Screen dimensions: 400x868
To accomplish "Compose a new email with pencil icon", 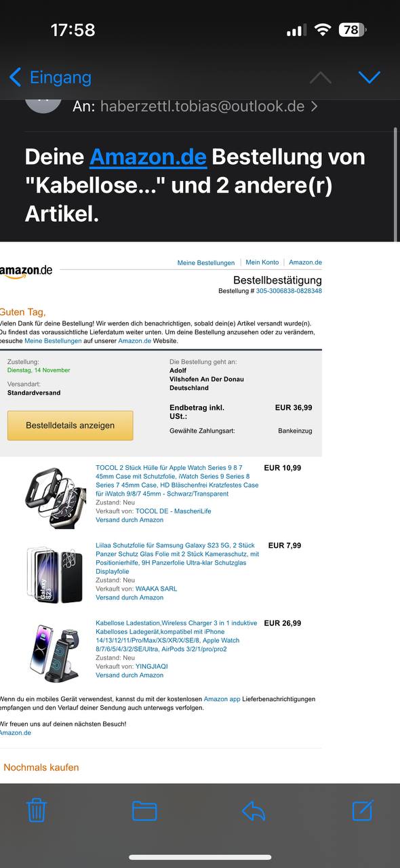I will (363, 810).
